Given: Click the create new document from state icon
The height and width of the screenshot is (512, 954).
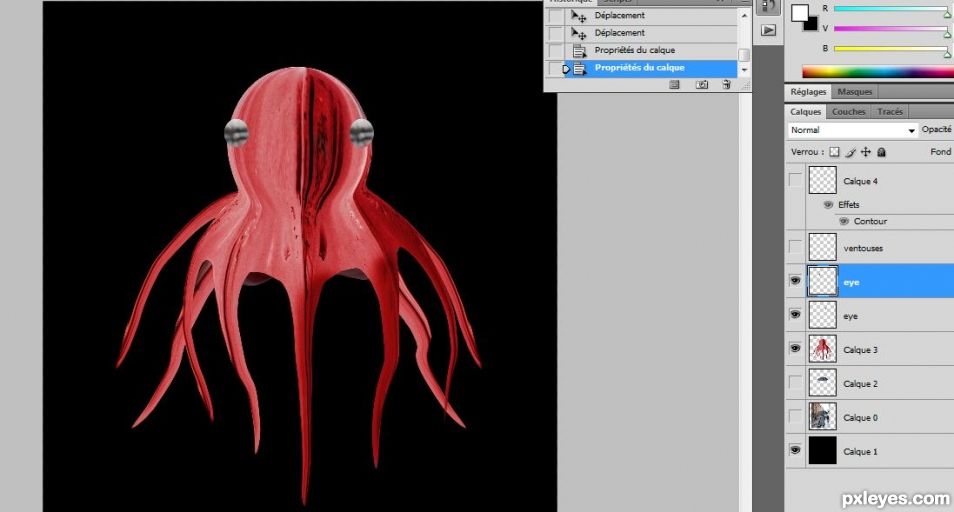Looking at the screenshot, I should [x=674, y=85].
